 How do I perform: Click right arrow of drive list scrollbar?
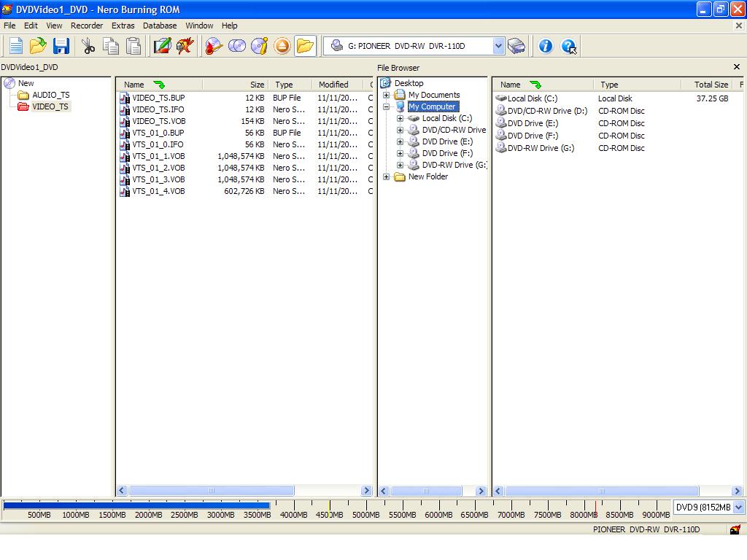point(737,491)
